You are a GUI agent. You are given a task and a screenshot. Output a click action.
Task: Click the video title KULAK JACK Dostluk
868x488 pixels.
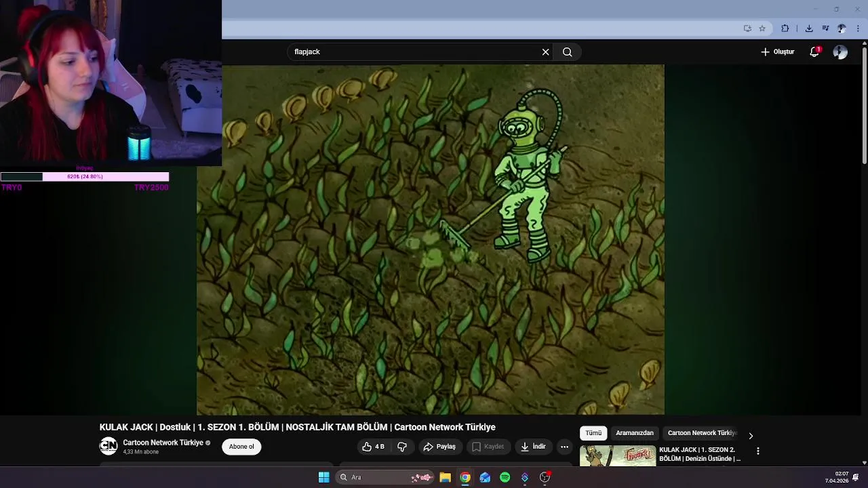(x=297, y=427)
